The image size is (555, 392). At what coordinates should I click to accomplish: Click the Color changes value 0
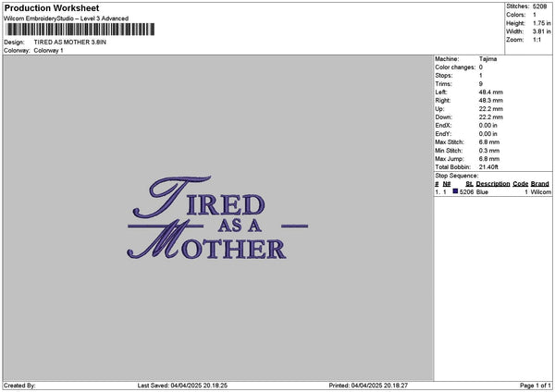tap(481, 67)
